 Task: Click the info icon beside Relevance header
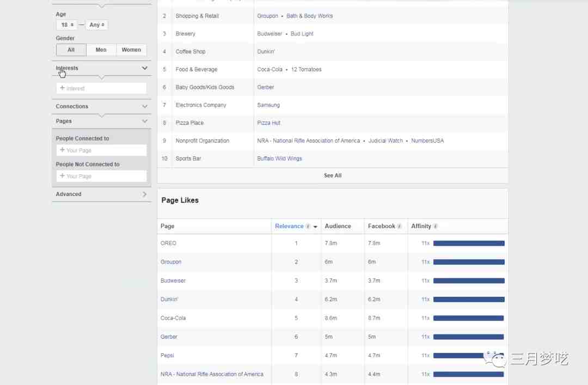(x=308, y=227)
